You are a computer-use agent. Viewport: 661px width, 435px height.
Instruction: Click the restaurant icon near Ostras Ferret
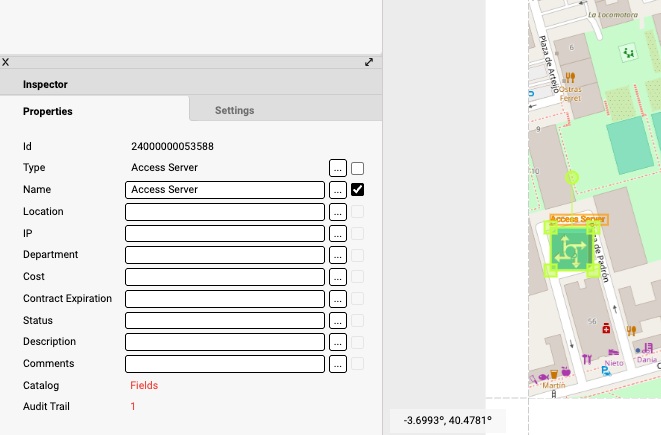click(x=570, y=77)
